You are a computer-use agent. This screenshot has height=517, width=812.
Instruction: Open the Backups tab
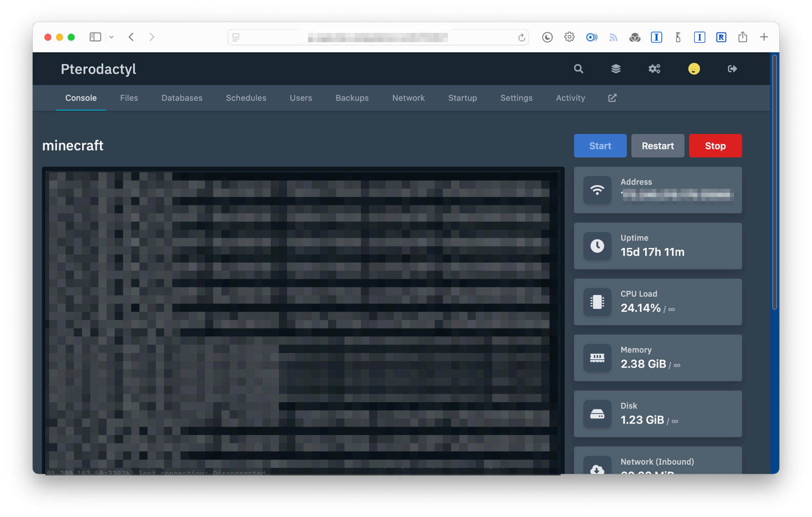(352, 98)
